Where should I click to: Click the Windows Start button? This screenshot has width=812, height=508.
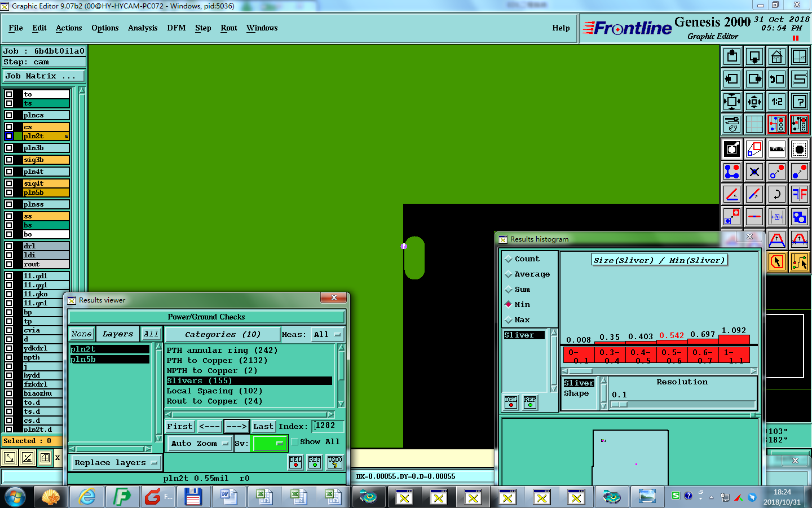[x=15, y=497]
